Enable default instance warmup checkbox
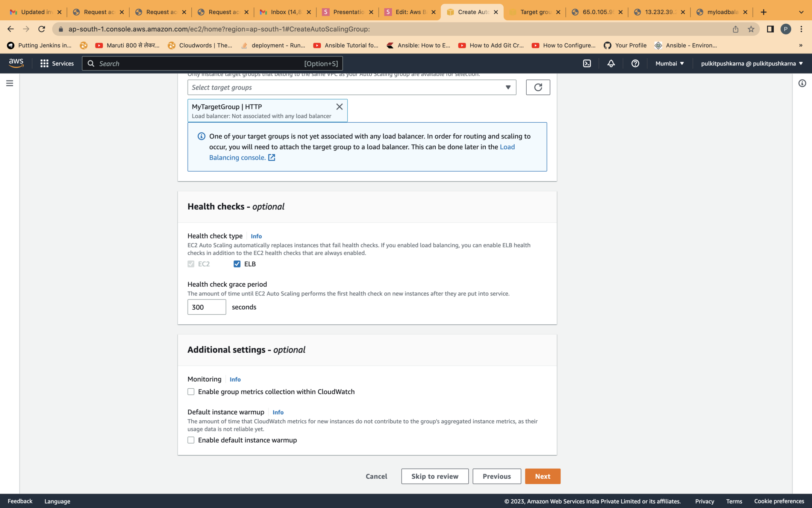Image resolution: width=812 pixels, height=508 pixels. click(191, 440)
